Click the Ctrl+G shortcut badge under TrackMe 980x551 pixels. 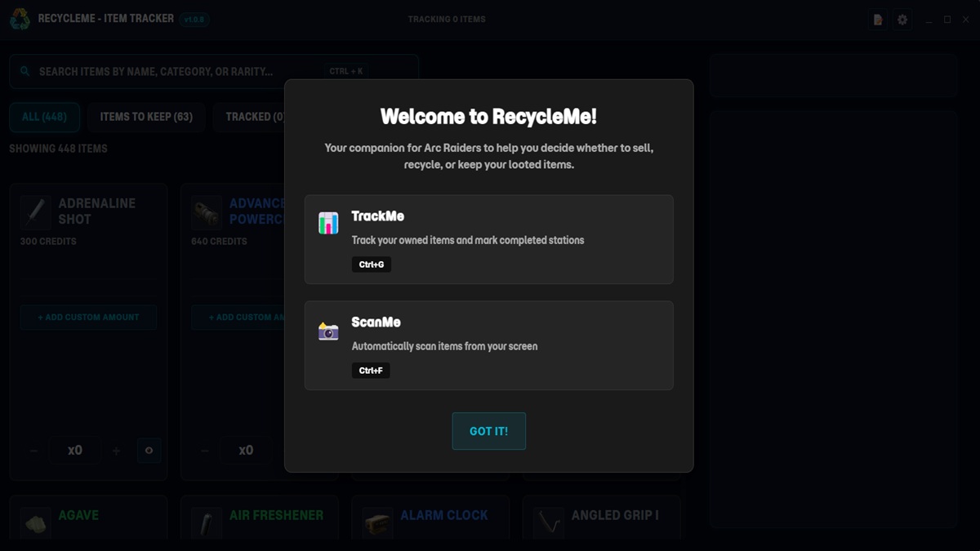372,264
